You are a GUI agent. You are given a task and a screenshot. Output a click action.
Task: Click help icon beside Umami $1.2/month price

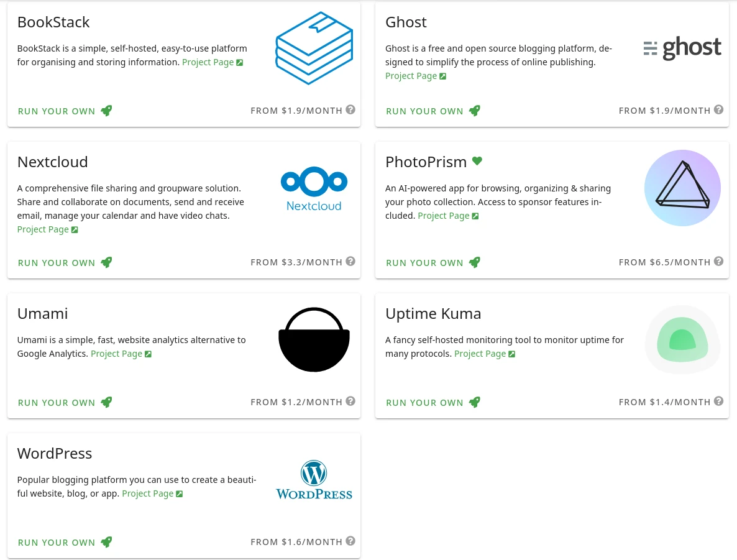(350, 402)
